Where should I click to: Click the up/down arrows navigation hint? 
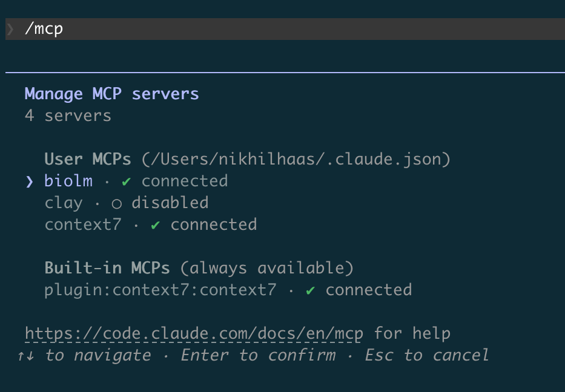(25, 356)
